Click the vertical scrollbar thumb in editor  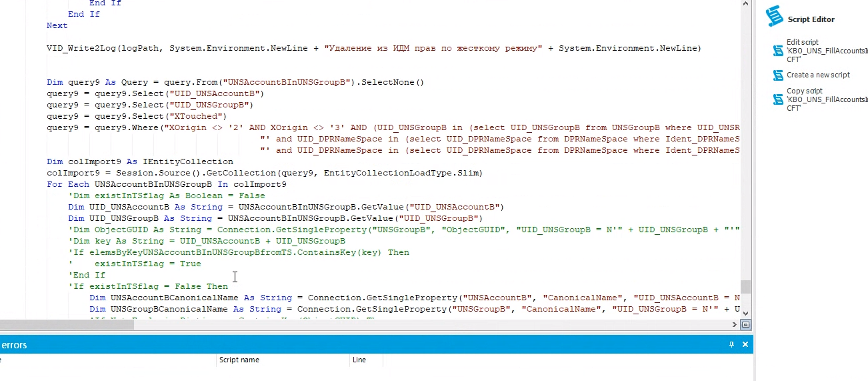point(745,286)
